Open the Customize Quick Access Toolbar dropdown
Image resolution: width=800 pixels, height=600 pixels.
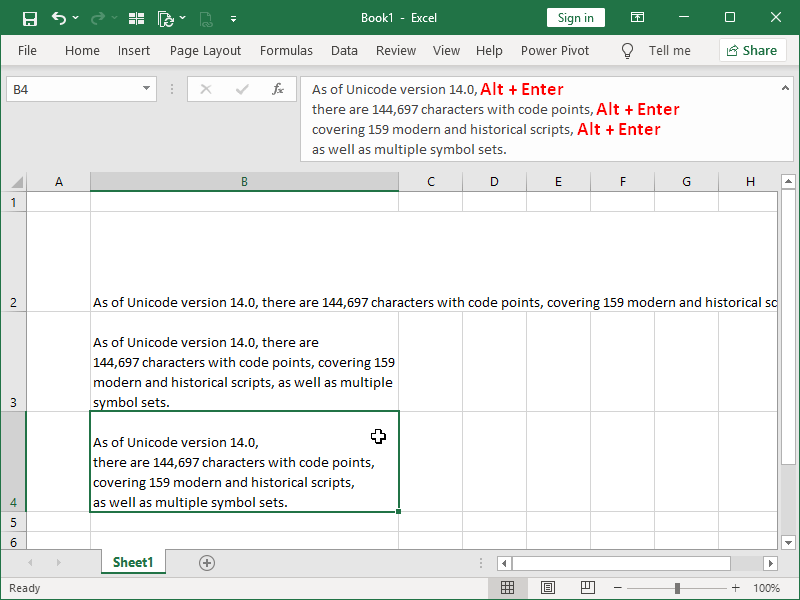point(234,17)
